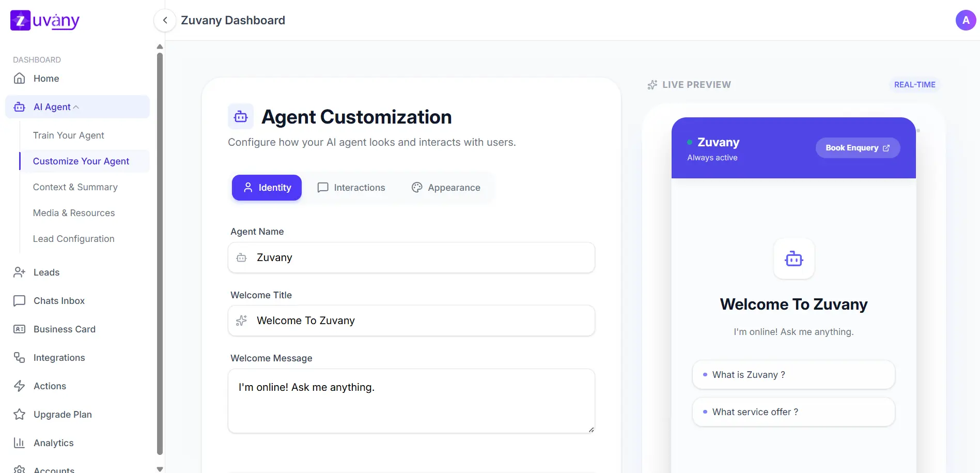Select 'What is Zuvany ?' suggestion
Viewport: 980px width, 473px height.
(x=794, y=374)
